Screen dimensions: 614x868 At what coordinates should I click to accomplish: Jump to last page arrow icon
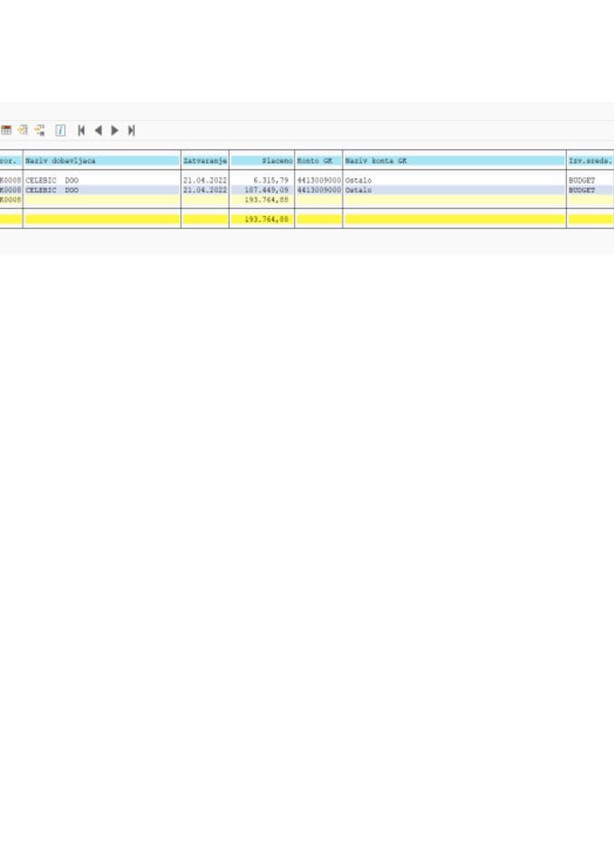point(131,130)
